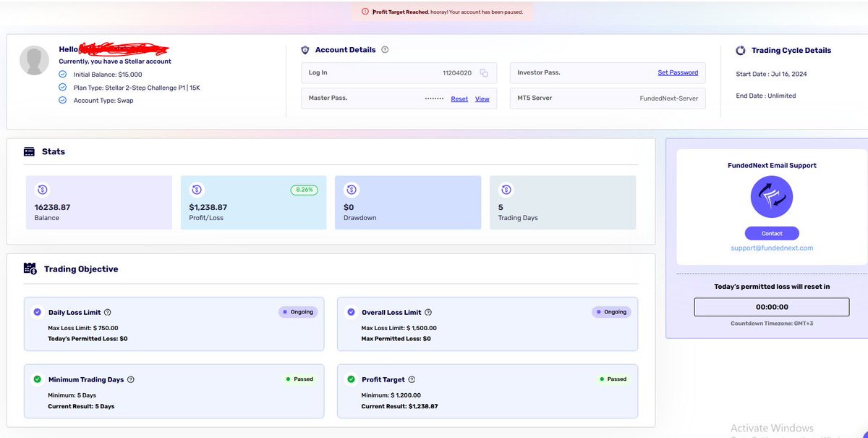Click the user avatar profile picture
Image resolution: width=868 pixels, height=438 pixels.
pos(34,61)
